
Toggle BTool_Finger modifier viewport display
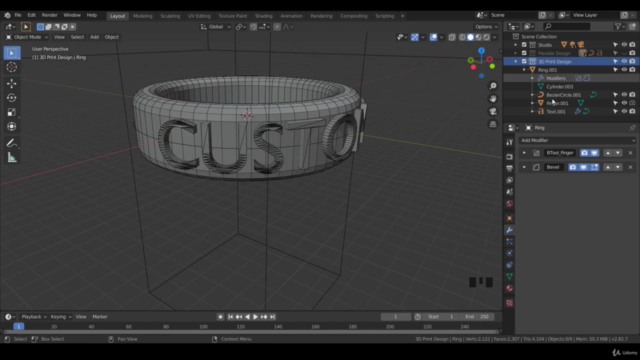tap(594, 153)
